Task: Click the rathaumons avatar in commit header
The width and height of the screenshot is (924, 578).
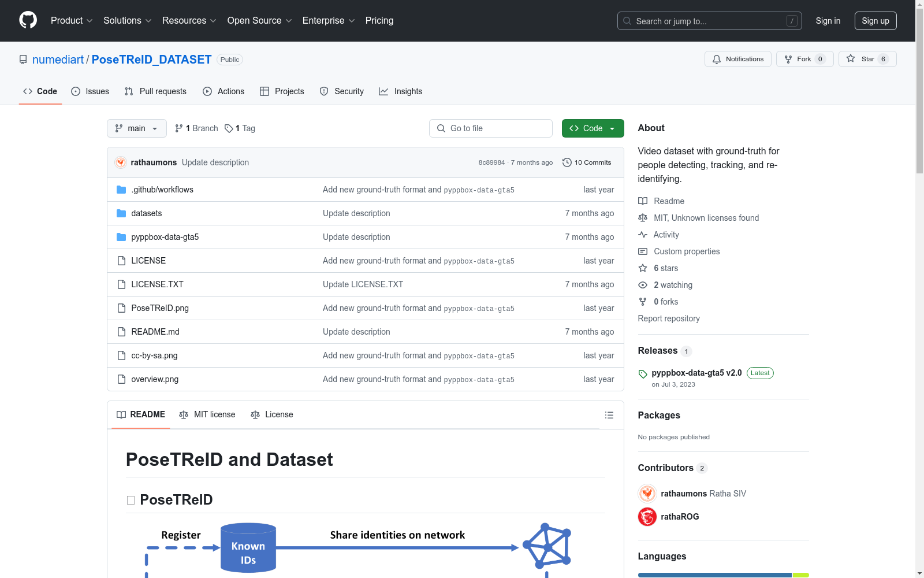Action: pyautogui.click(x=121, y=162)
